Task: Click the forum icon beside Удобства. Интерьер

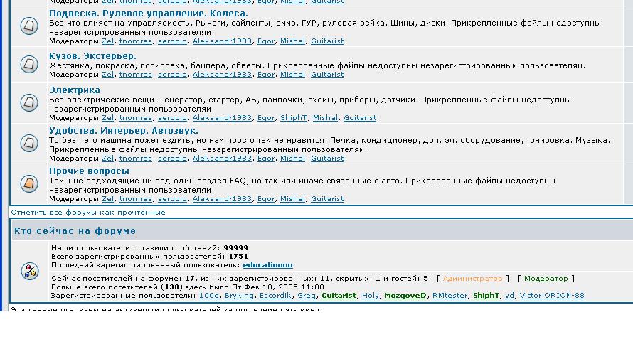Action: (x=29, y=144)
